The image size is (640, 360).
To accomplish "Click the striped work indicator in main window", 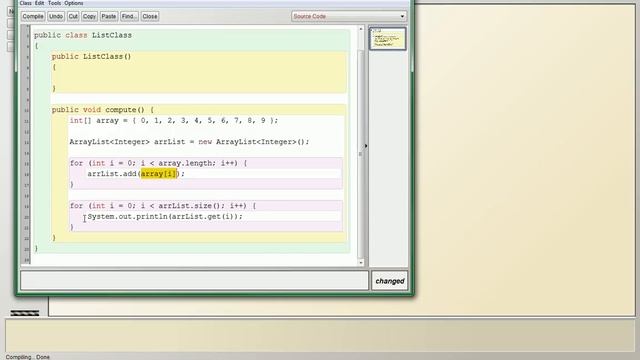I will [x=25, y=313].
